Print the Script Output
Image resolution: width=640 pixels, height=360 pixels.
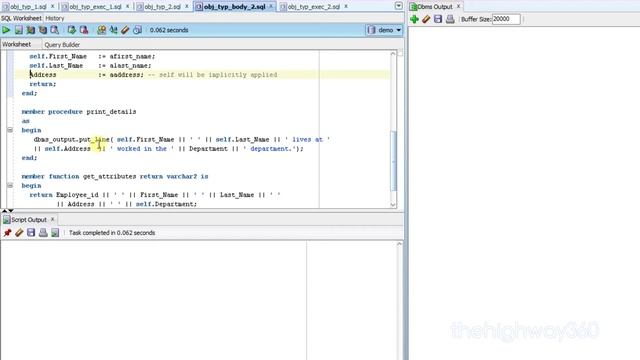tap(43, 233)
